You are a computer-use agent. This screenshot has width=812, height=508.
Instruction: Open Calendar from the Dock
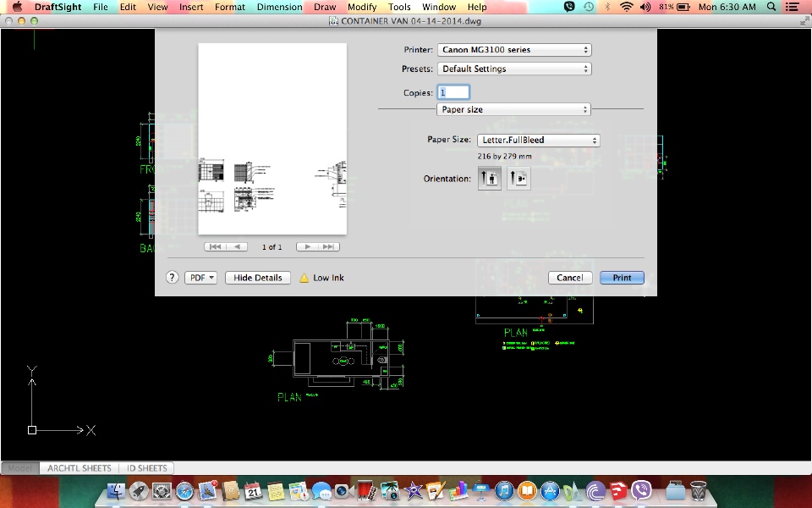tap(253, 490)
